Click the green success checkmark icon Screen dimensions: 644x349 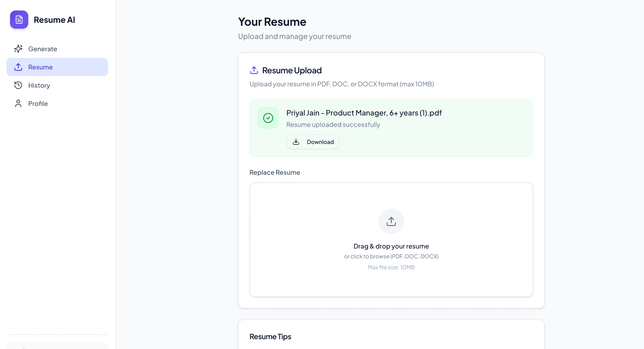click(x=268, y=118)
